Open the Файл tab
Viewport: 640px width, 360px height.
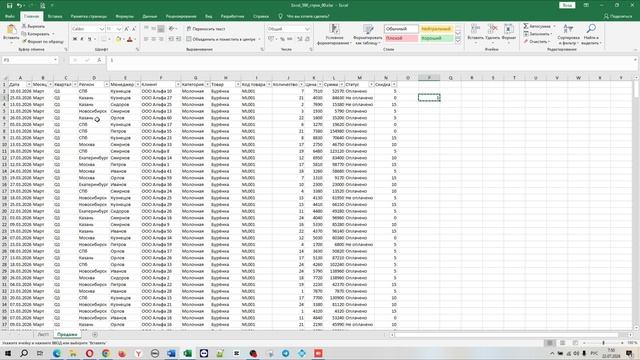10,16
